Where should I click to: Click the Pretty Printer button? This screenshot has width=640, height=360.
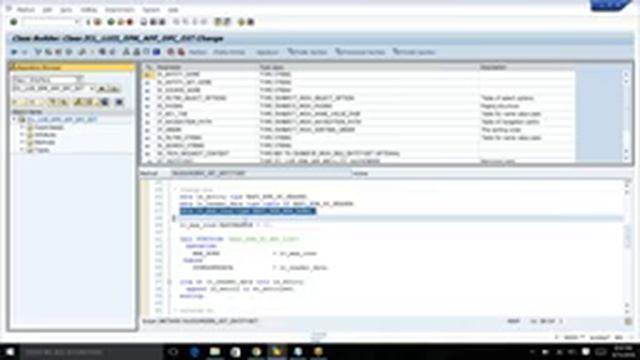(229, 52)
